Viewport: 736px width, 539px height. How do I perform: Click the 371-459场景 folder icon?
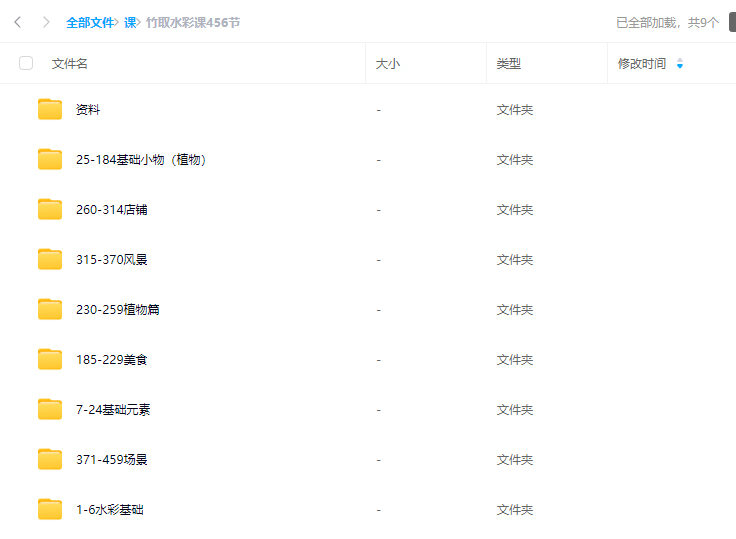pyautogui.click(x=50, y=459)
